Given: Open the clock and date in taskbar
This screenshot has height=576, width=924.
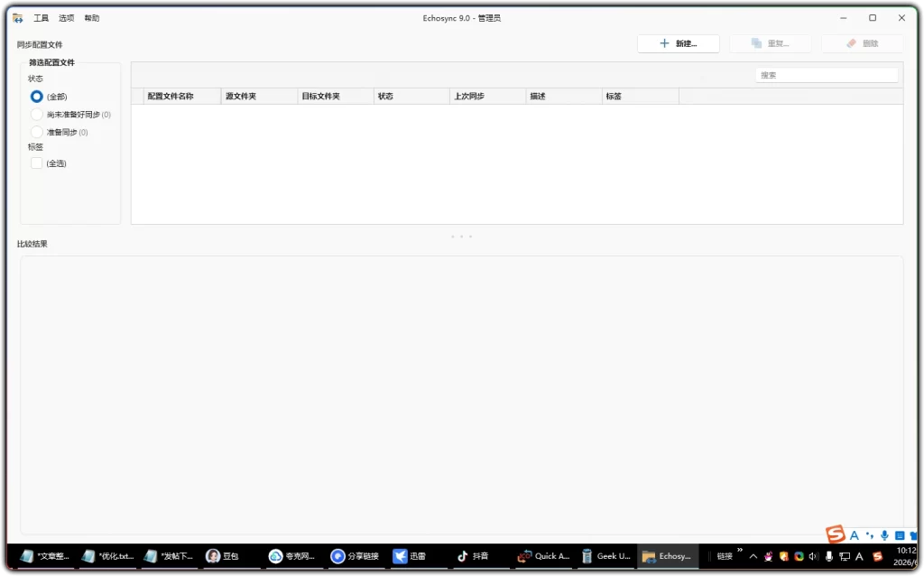Looking at the screenshot, I should coord(906,556).
